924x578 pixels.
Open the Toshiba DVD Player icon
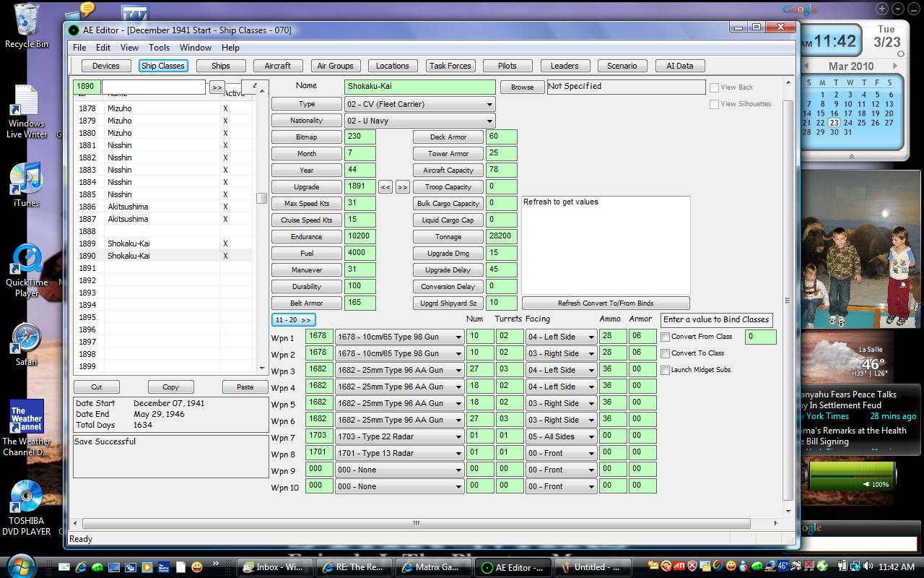(x=26, y=507)
